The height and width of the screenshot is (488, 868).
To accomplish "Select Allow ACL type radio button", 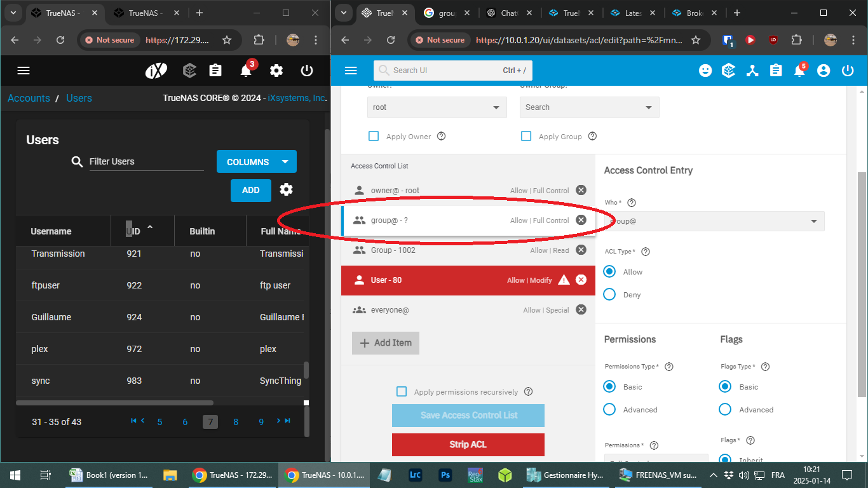I will (x=609, y=271).
